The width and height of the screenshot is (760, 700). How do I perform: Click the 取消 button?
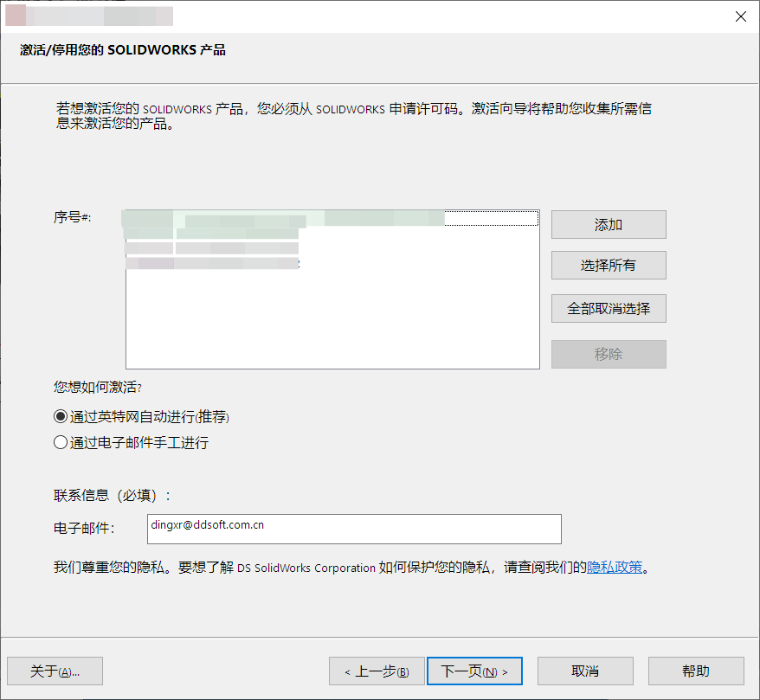pos(585,671)
